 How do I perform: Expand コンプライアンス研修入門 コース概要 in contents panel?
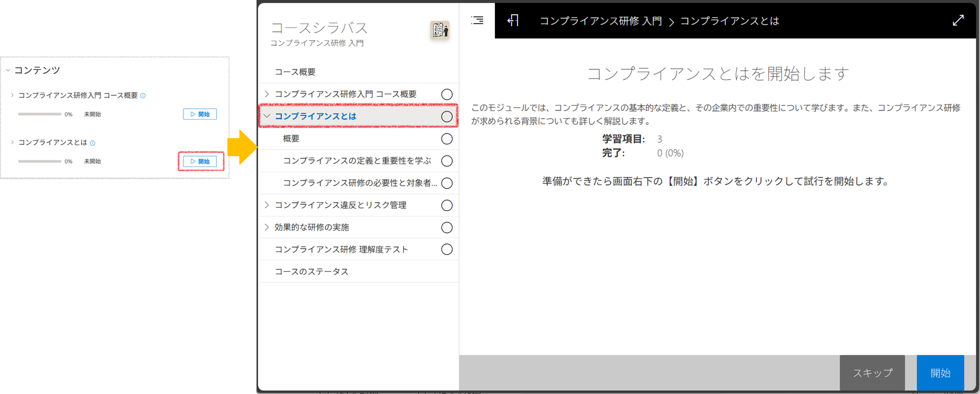[12, 95]
